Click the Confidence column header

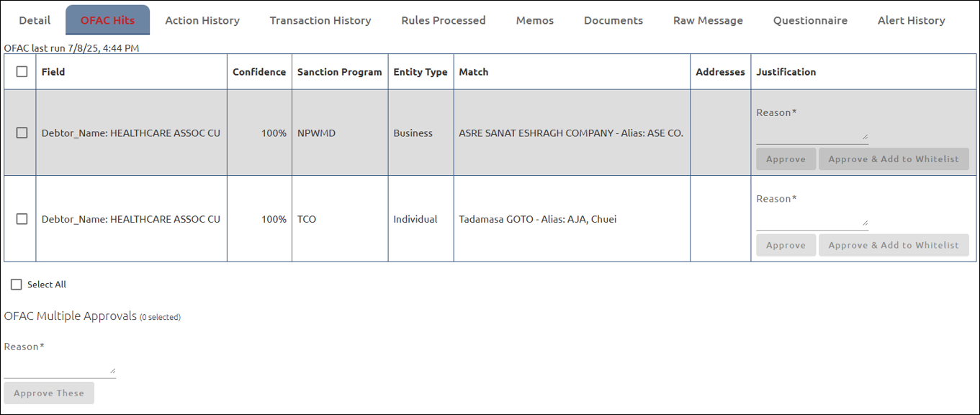(259, 72)
